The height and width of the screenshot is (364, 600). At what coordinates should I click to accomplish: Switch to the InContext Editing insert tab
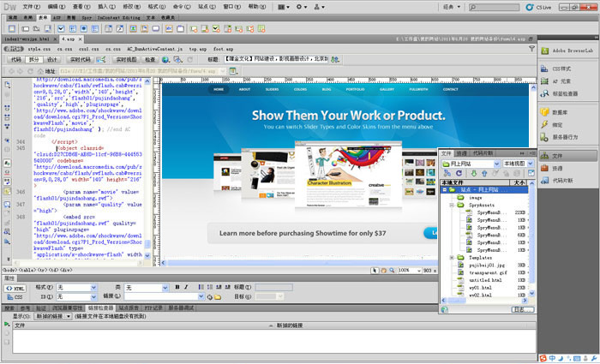(118, 18)
